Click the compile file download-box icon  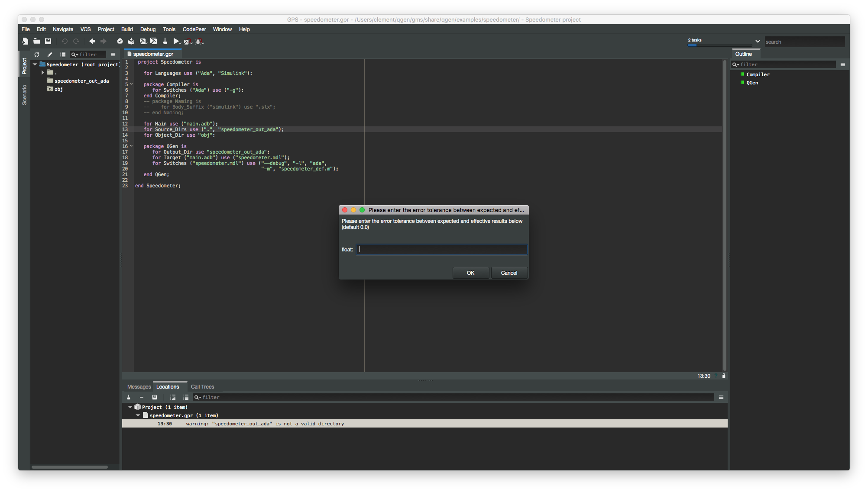click(131, 41)
